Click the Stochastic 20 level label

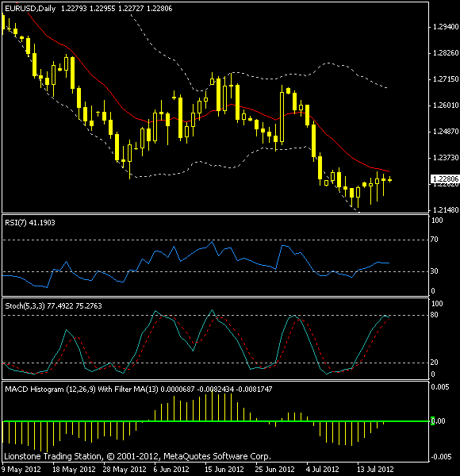tap(434, 363)
